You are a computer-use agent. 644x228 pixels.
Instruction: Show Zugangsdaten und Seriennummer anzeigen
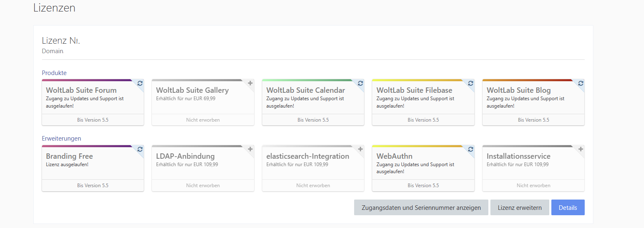[x=421, y=208]
